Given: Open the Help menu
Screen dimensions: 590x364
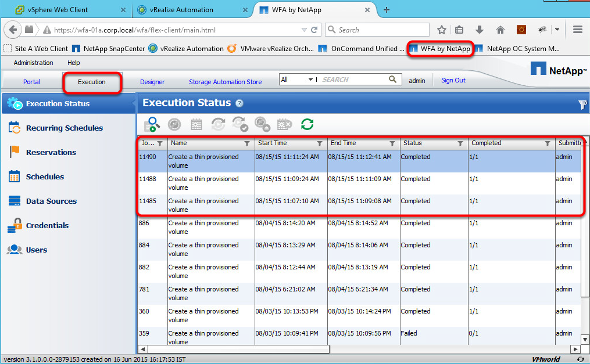Looking at the screenshot, I should [74, 63].
